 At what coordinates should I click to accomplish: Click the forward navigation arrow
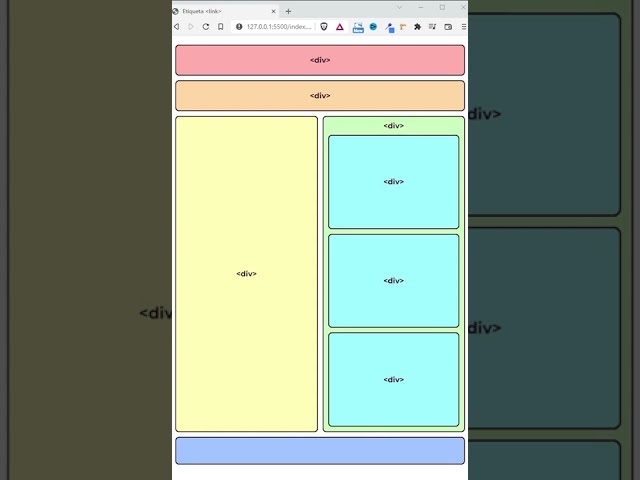191,27
